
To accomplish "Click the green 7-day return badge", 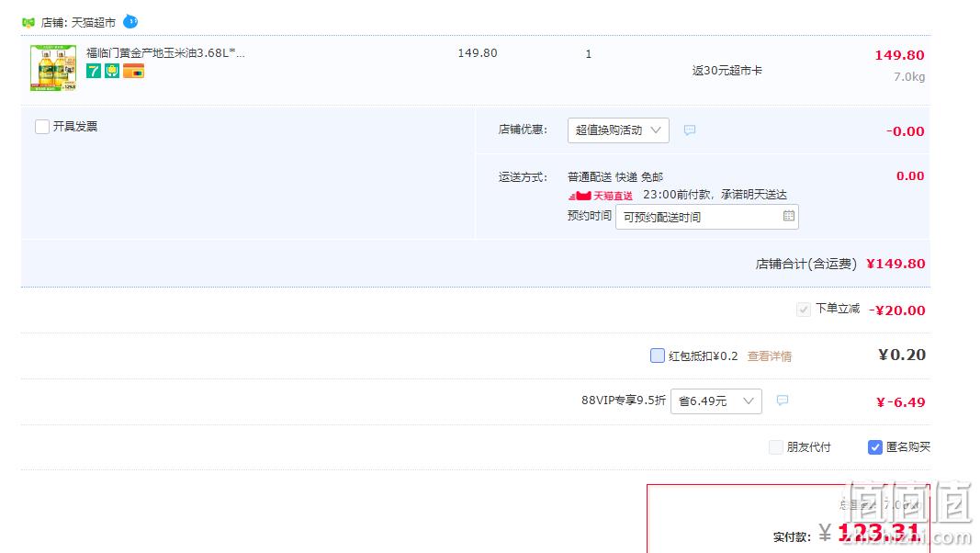I will [94, 72].
